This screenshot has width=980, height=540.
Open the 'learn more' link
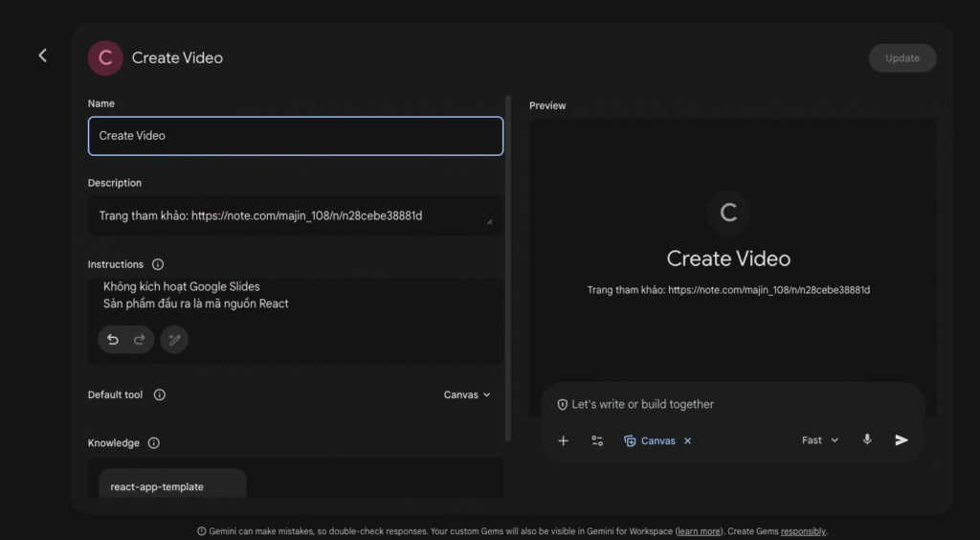699,531
